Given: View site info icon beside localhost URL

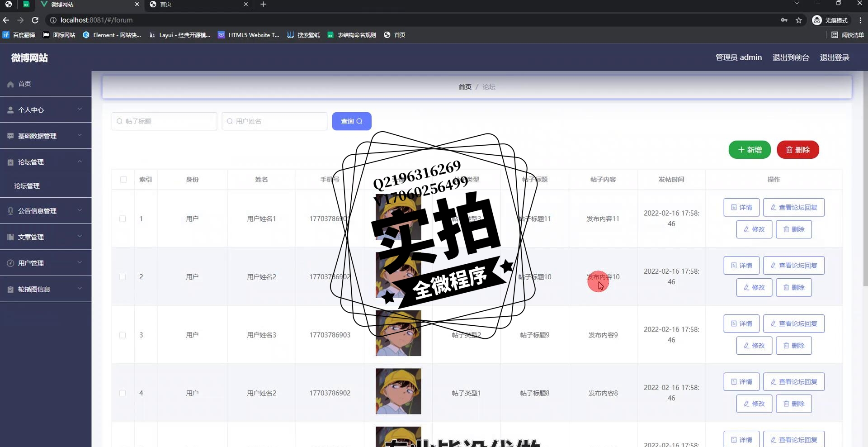Looking at the screenshot, I should pos(53,20).
